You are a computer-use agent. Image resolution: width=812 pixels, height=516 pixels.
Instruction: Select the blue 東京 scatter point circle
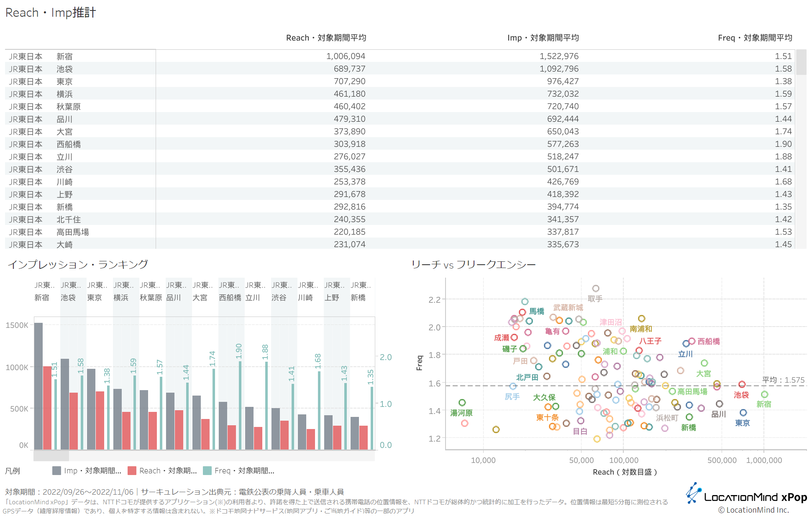click(743, 413)
